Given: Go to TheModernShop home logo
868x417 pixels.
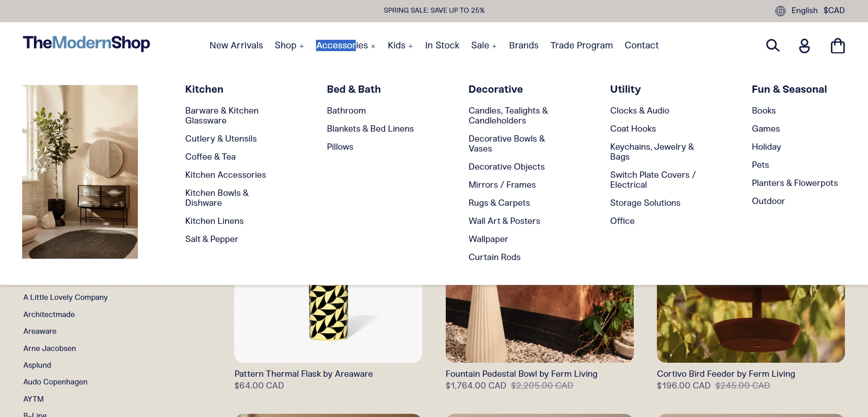Looking at the screenshot, I should point(86,43).
